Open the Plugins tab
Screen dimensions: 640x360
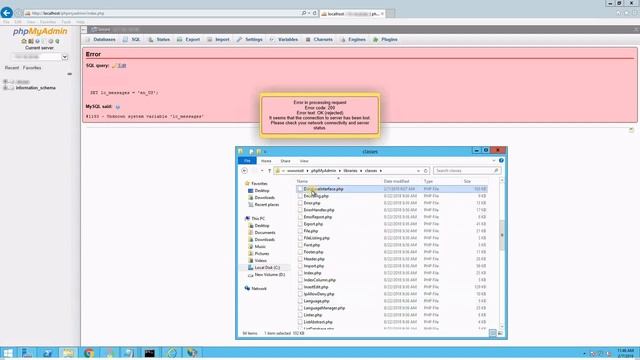385,40
